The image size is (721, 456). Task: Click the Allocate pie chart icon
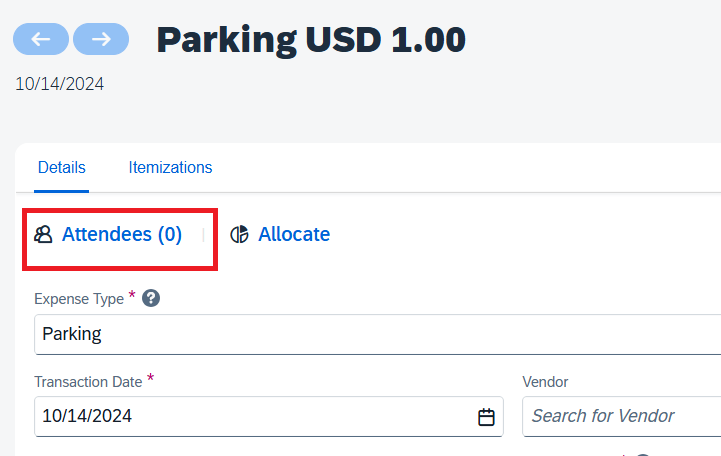[x=240, y=235]
